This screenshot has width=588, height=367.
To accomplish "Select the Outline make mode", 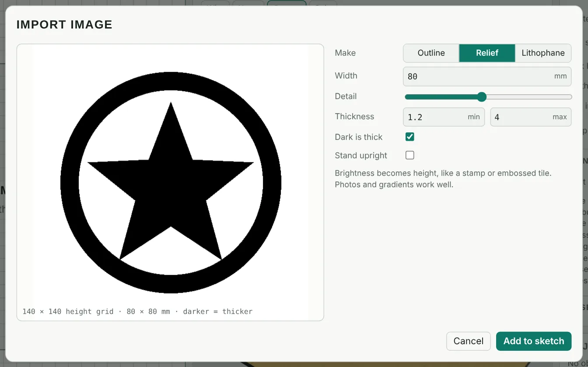I will pos(431,53).
